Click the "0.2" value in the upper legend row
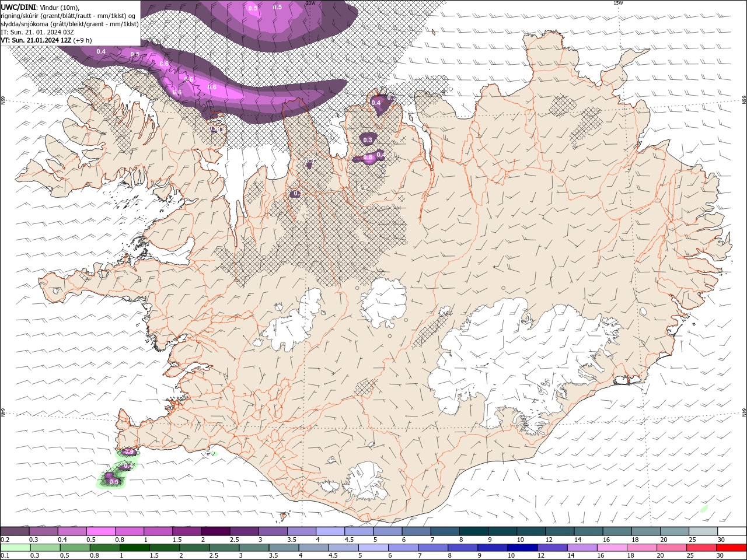Screen dimensions: 747x560 pos(5,540)
